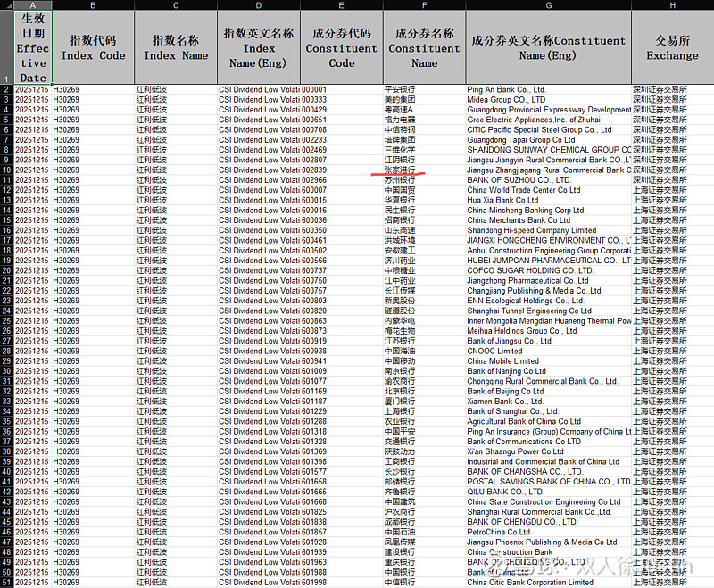This screenshot has height=588, width=714.
Task: Select Shanghai Rural Commercial Bank cell
Action: pyautogui.click(x=548, y=512)
